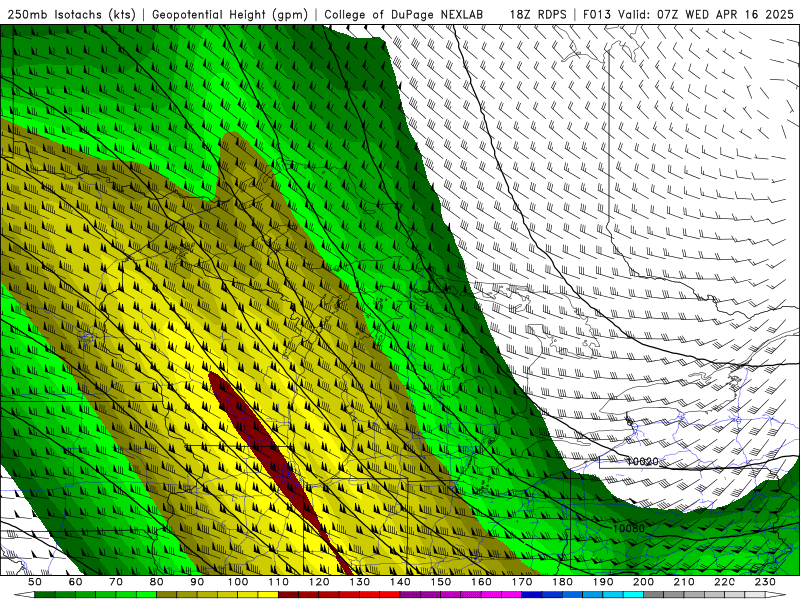
Task: Click the dark green swatch below label 50
Action: pyautogui.click(x=45, y=595)
